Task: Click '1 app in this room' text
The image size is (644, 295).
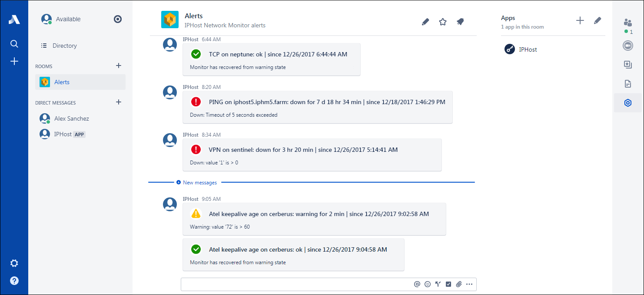Action: [x=522, y=27]
